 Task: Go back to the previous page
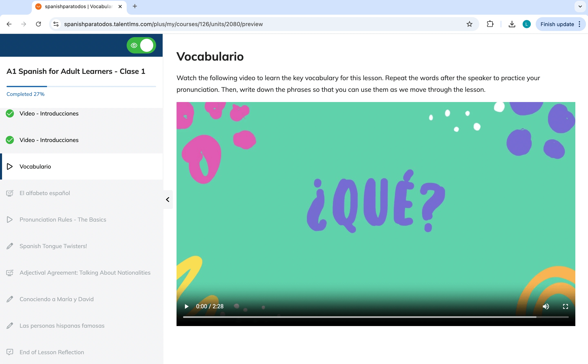[x=9, y=24]
